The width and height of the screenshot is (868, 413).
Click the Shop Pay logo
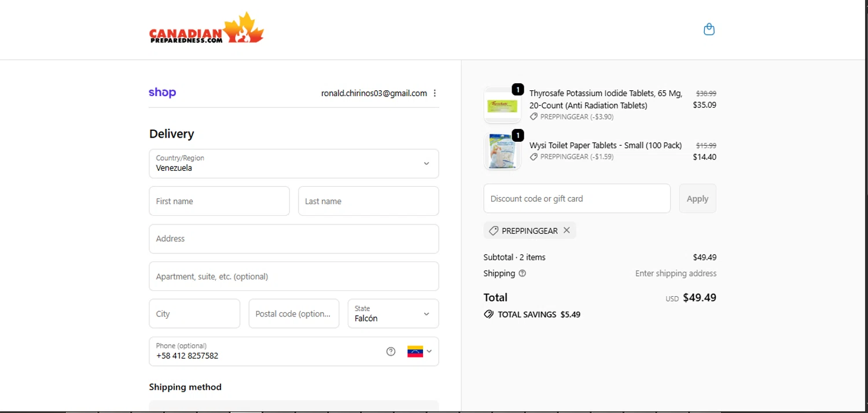tap(163, 93)
